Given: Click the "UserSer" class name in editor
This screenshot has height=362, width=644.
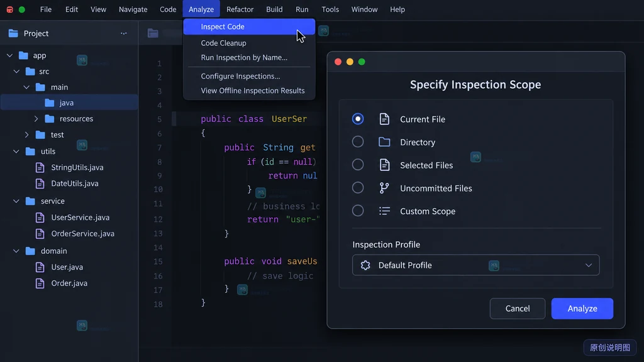Looking at the screenshot, I should click(x=289, y=119).
